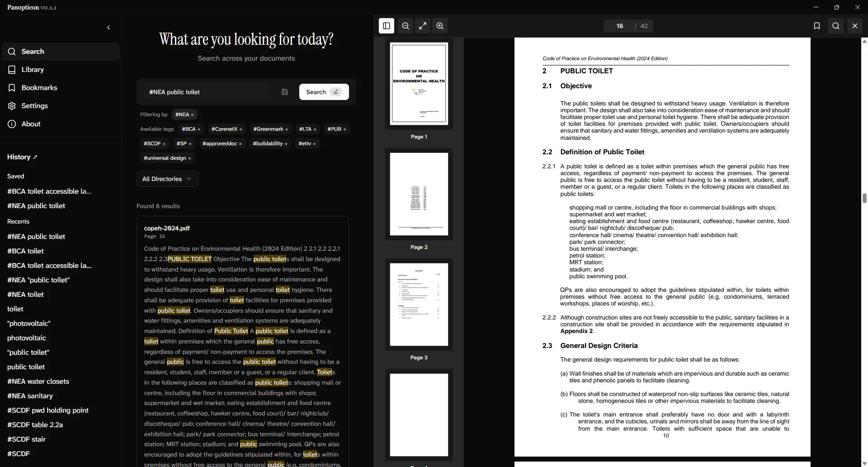Go to the Library section
Screen dimensions: 868x467
click(x=33, y=69)
